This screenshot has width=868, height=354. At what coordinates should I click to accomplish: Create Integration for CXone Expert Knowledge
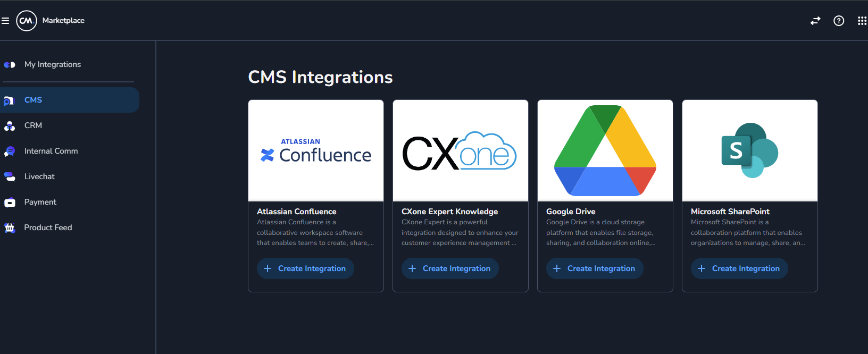pos(450,268)
